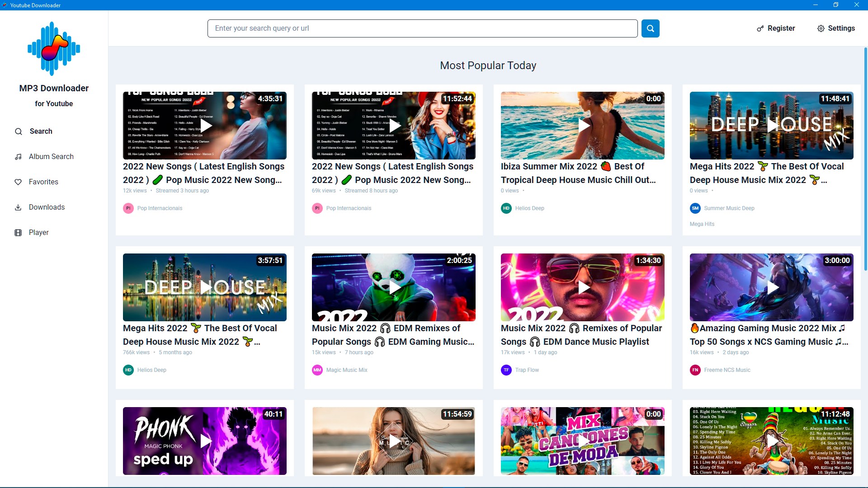Click the Mega Hits playlist label

[x=702, y=224]
